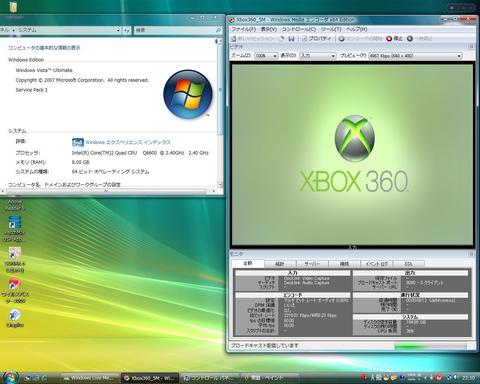Click the Windows Experience Index score badge

pyautogui.click(x=78, y=143)
